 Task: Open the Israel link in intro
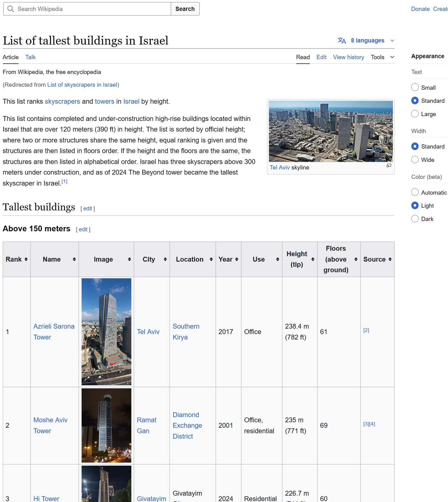tap(131, 101)
